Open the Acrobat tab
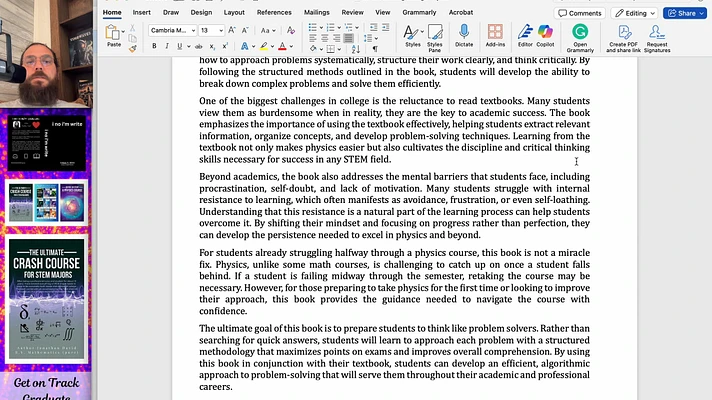This screenshot has height=400, width=712. click(460, 12)
